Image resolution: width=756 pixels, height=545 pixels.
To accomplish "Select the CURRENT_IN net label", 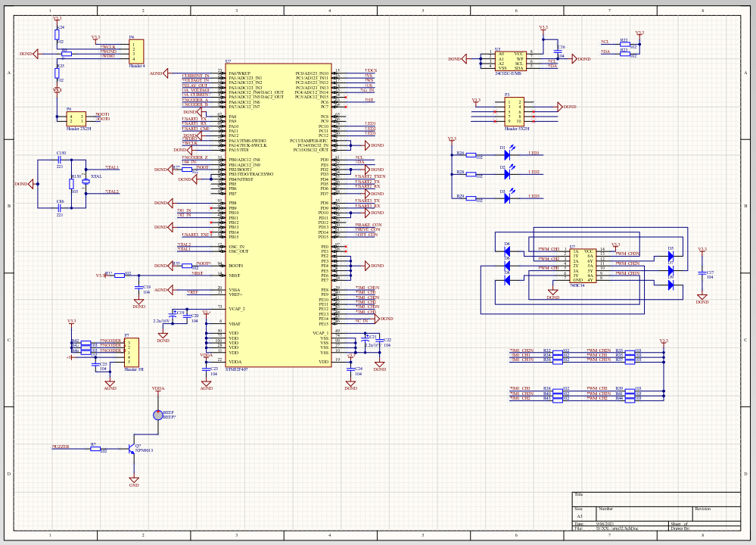I will tap(195, 76).
